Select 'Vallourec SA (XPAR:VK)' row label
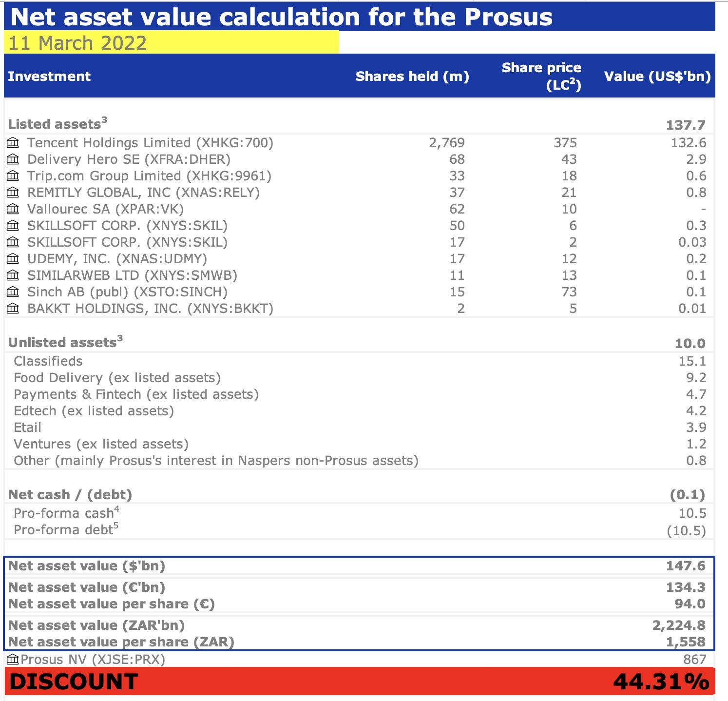 click(x=105, y=209)
